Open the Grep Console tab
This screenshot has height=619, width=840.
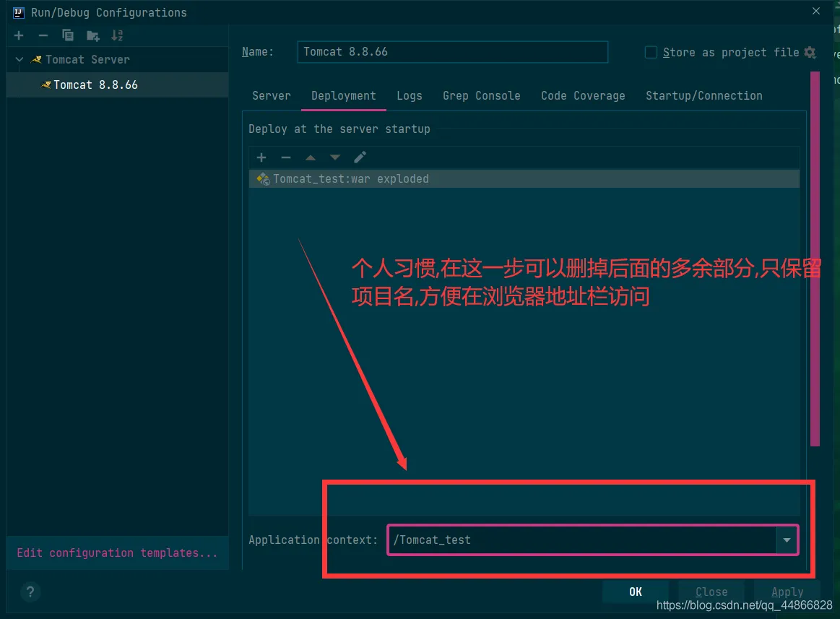tap(482, 96)
